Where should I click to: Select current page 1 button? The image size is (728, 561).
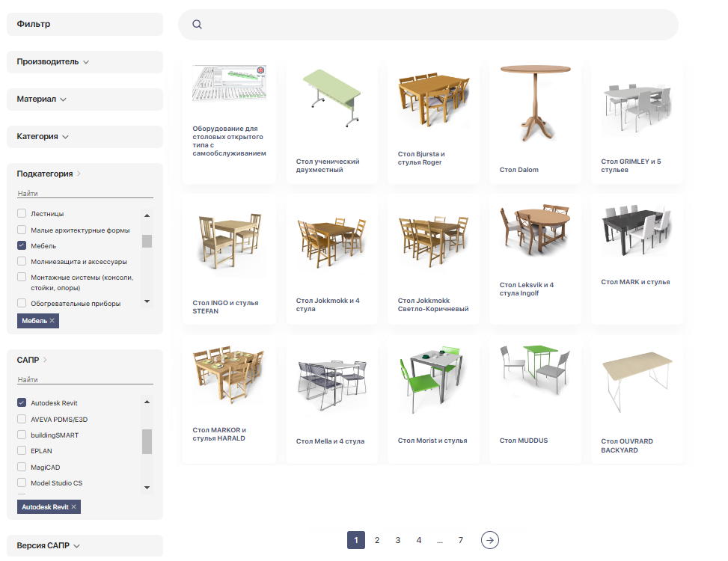coord(356,540)
